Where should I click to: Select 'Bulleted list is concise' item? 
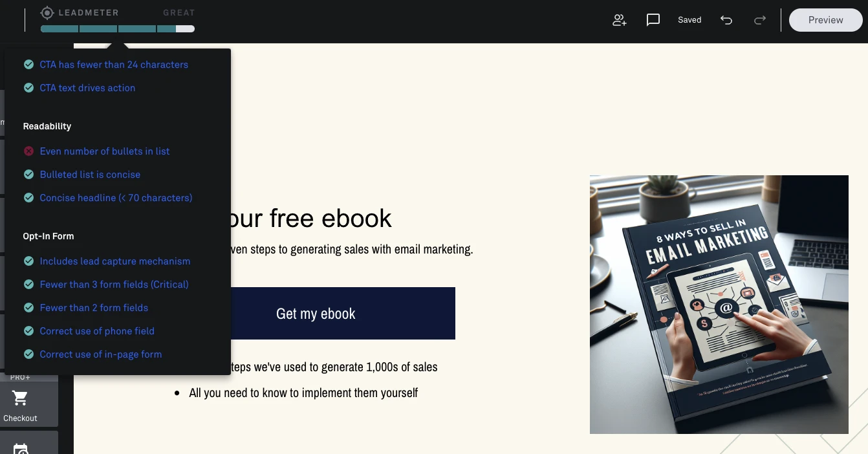(x=90, y=175)
